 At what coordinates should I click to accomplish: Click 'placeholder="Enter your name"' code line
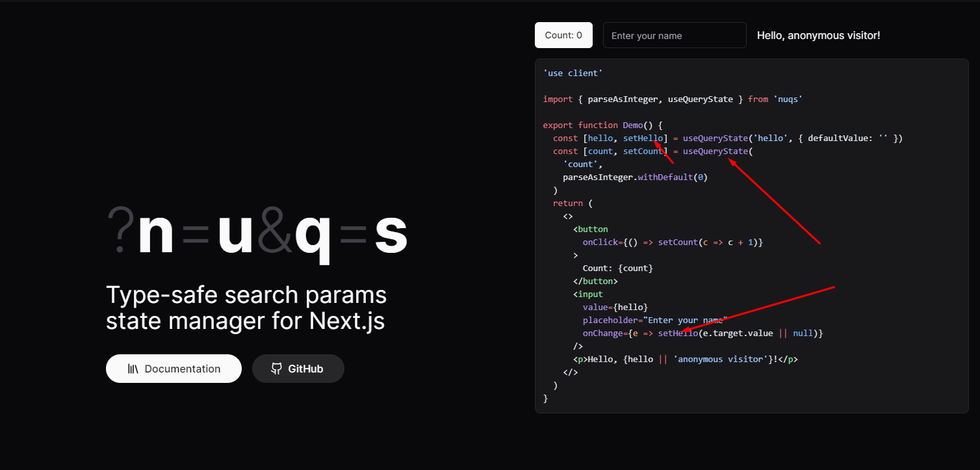click(655, 320)
